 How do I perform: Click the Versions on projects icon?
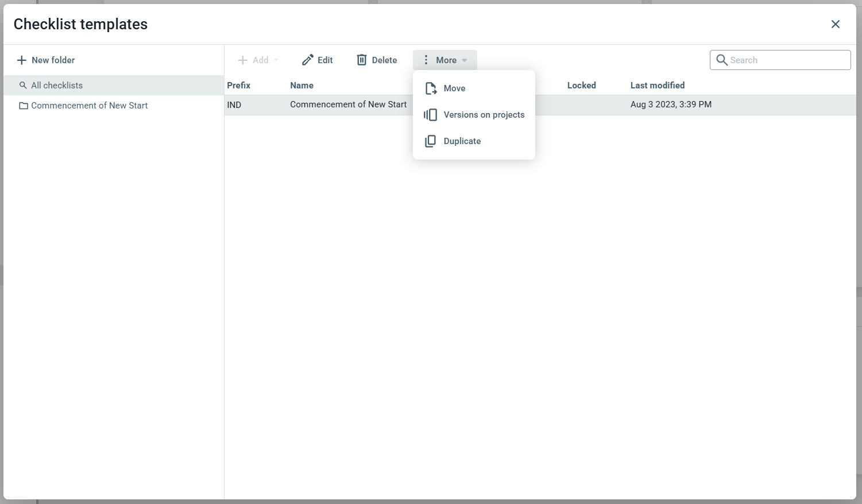click(430, 115)
